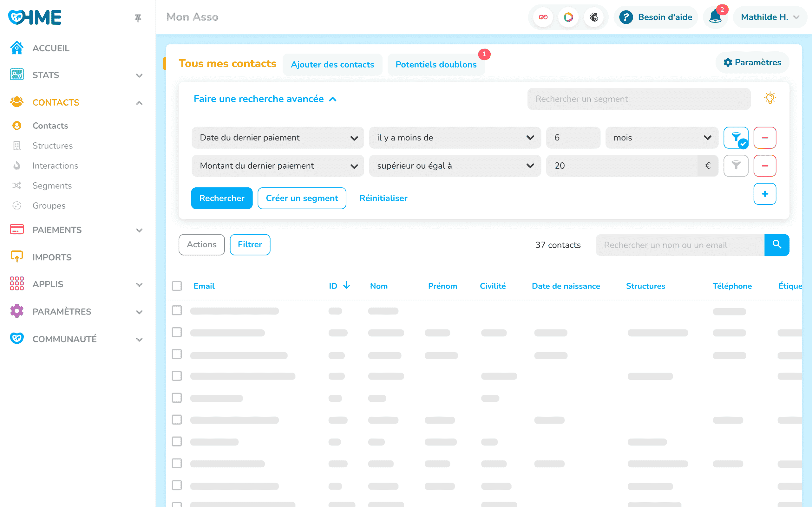Switch to Potentiels doublons tab

[x=436, y=64]
